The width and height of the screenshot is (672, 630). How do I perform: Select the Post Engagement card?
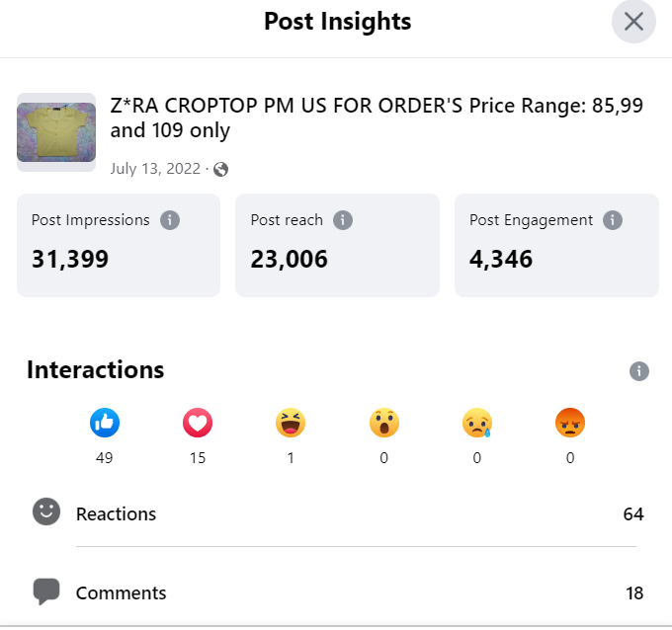pyautogui.click(x=556, y=244)
